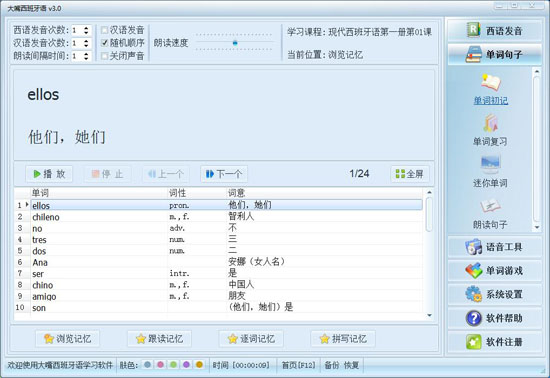Go to next word with 下一个

(x=224, y=174)
